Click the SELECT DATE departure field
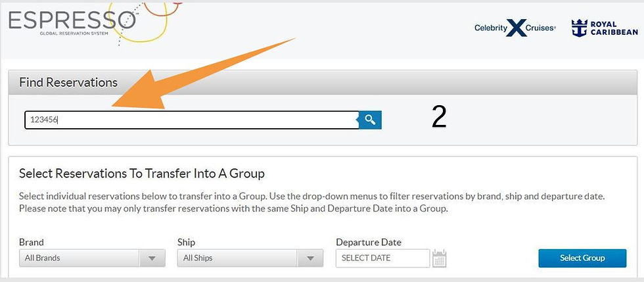 [382, 258]
